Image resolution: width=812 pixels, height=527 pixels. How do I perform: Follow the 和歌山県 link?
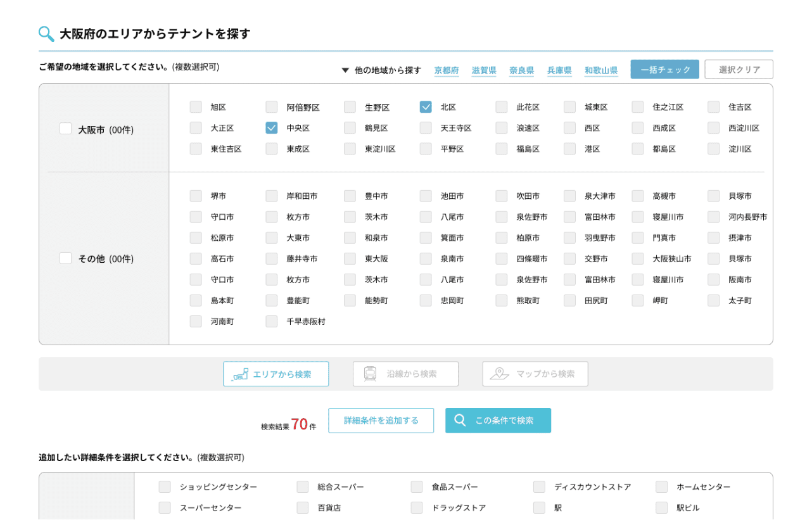601,70
